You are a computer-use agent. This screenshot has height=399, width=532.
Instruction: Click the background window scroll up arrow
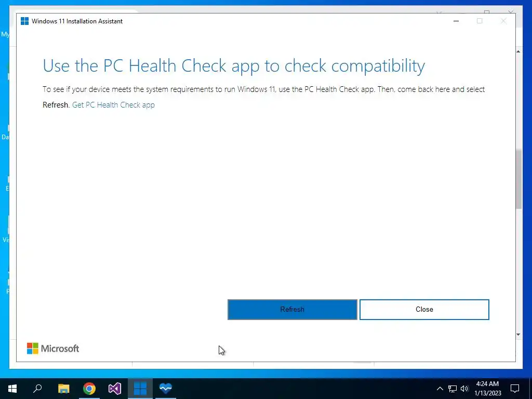(x=518, y=51)
